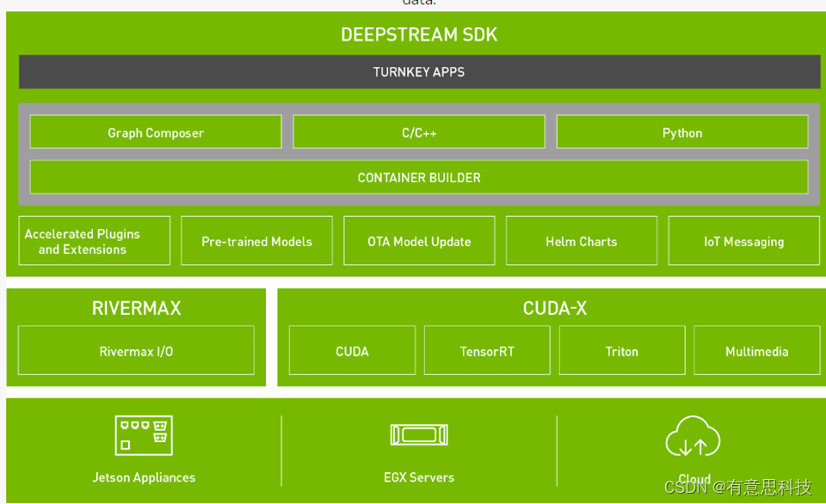Click the Pre-trained Models box
826x504 pixels.
[256, 241]
